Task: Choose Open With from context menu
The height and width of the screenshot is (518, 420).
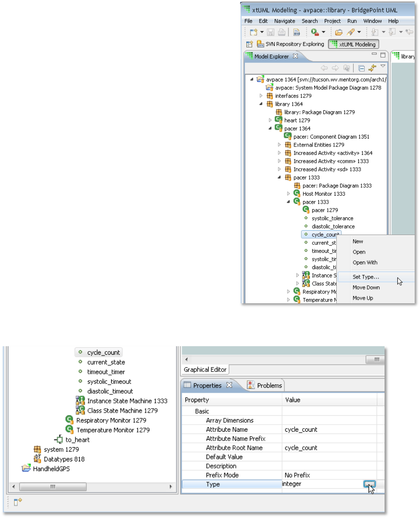Action: point(376,262)
